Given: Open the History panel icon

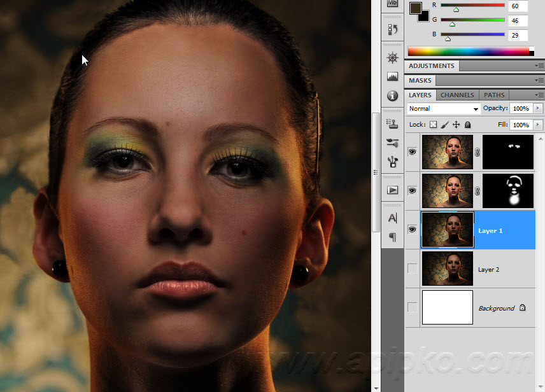Looking at the screenshot, I should 392,29.
